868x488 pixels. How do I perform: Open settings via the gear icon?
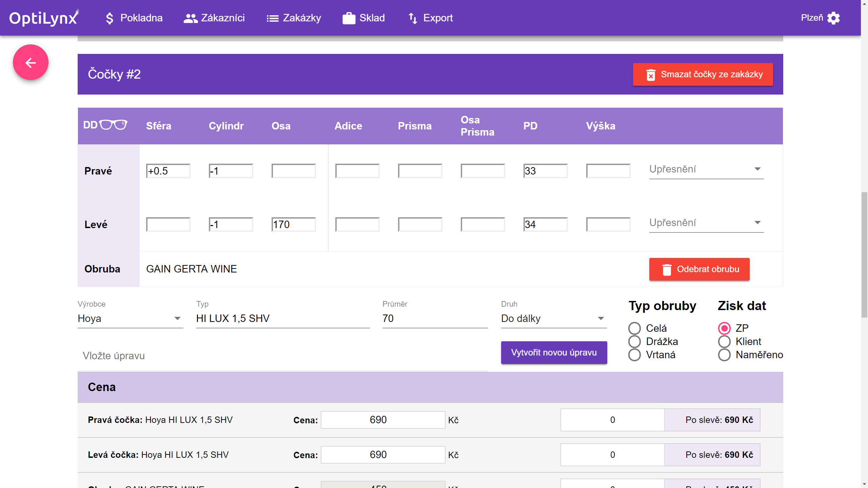pos(833,18)
